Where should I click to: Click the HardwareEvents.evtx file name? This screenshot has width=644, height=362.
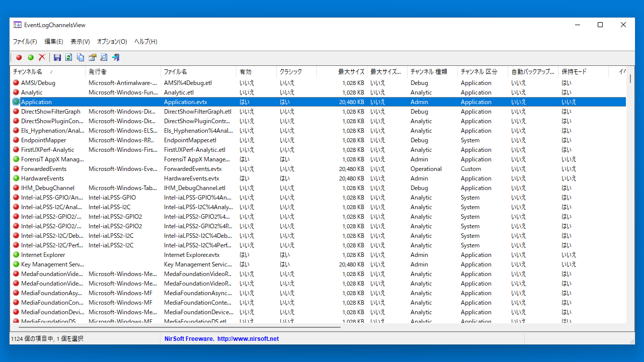[x=192, y=178]
